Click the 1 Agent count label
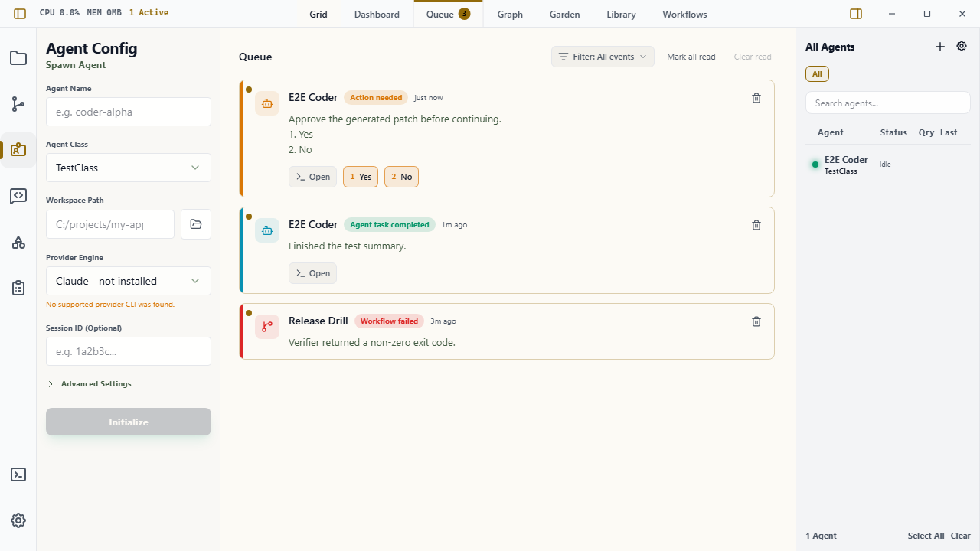980x551 pixels. point(821,536)
